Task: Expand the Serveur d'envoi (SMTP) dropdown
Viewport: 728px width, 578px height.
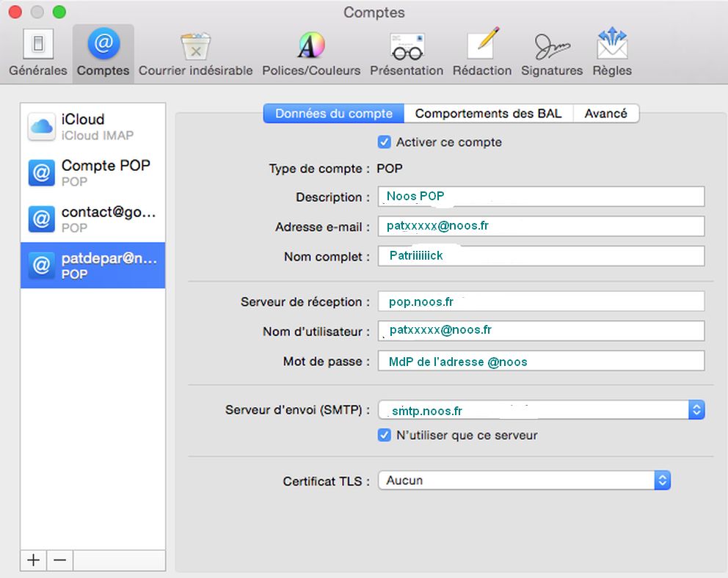Action: (696, 410)
